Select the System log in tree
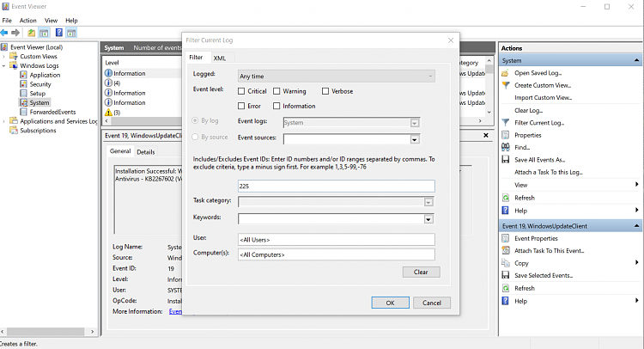644x349 pixels. (39, 103)
